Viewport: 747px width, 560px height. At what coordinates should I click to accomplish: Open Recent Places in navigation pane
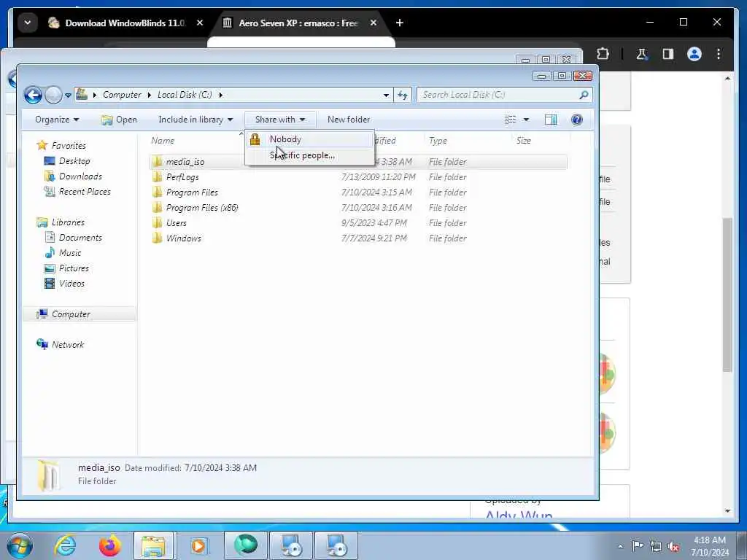click(x=85, y=192)
